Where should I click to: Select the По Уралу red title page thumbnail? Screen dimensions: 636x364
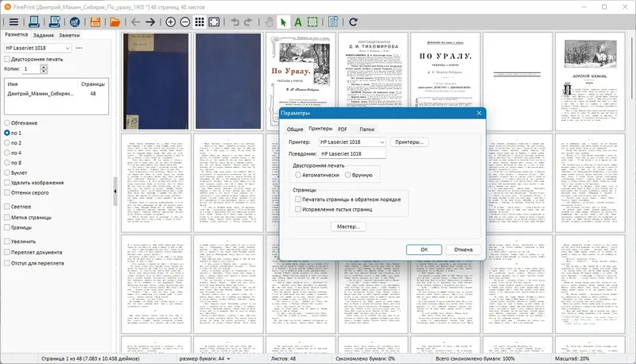click(x=301, y=82)
